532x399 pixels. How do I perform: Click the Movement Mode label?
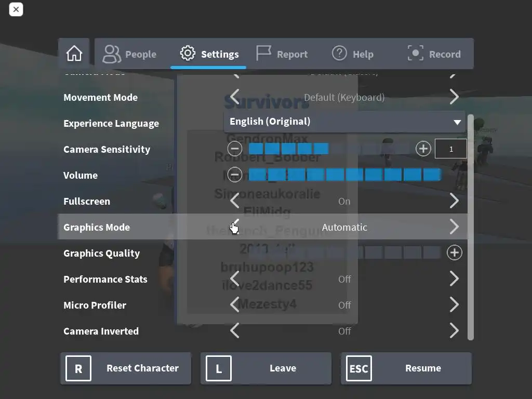[100, 97]
